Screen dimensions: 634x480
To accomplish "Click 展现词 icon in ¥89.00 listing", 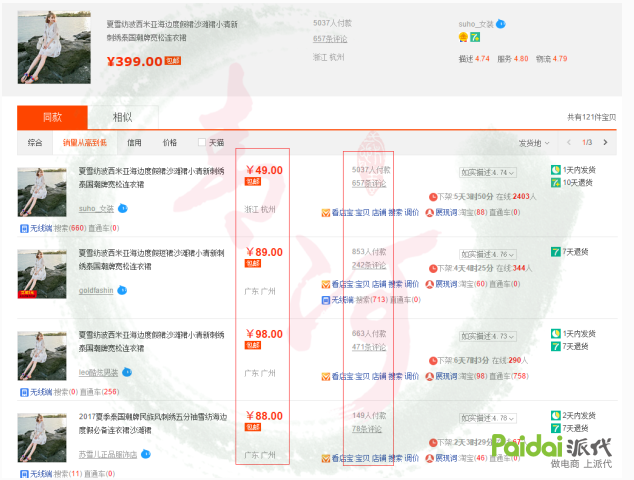I will (429, 284).
